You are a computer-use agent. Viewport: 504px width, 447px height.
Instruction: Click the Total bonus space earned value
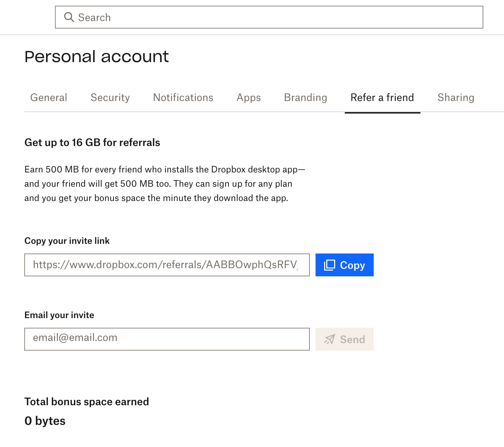click(x=45, y=421)
